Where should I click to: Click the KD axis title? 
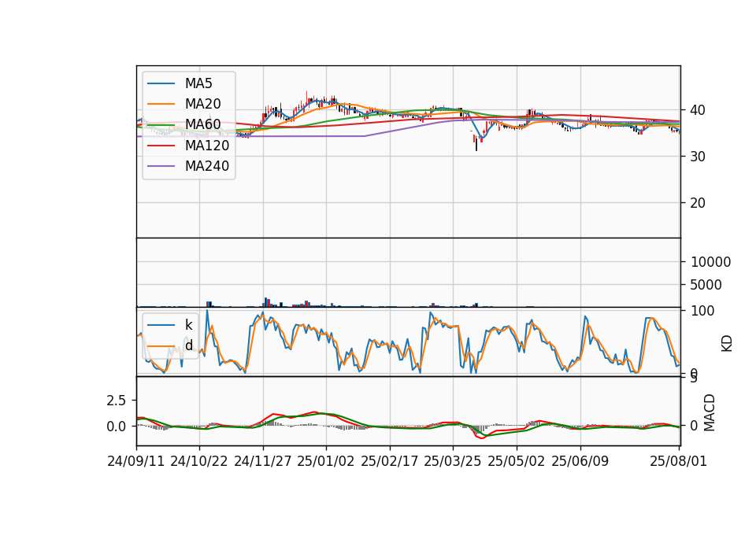point(727,344)
